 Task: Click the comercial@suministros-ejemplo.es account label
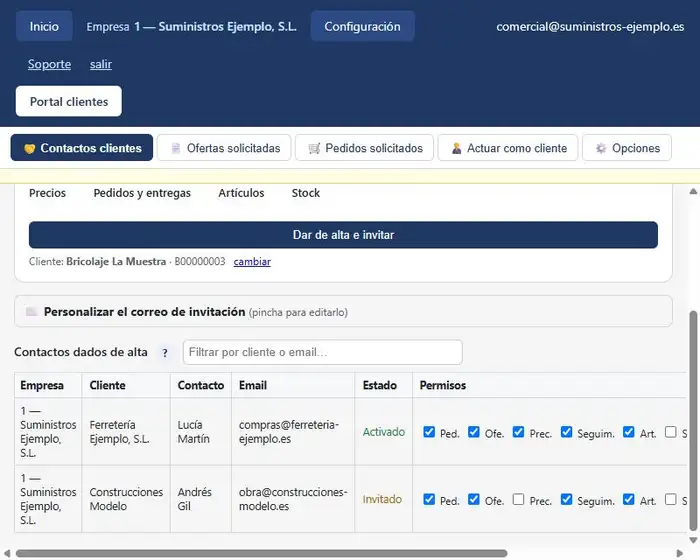click(590, 26)
